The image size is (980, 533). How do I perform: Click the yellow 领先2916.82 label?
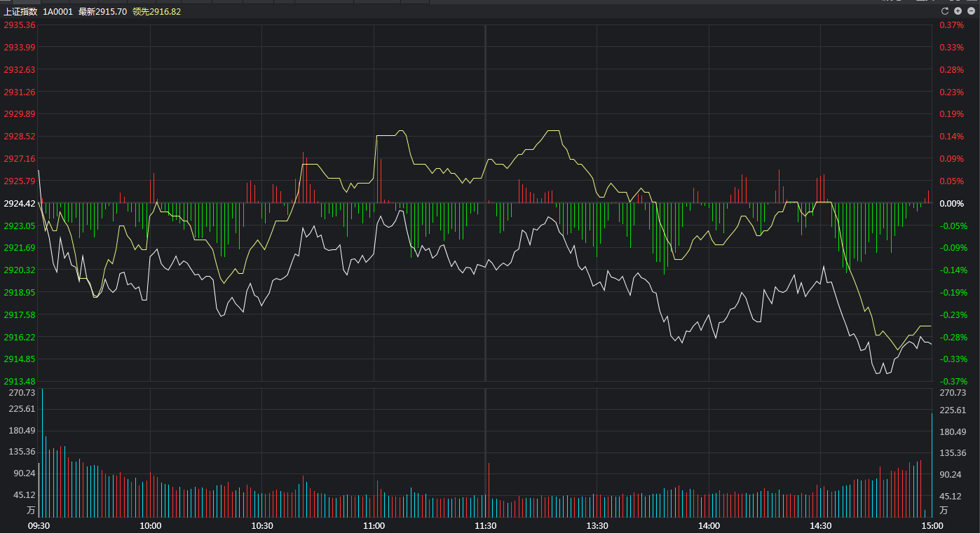(156, 12)
